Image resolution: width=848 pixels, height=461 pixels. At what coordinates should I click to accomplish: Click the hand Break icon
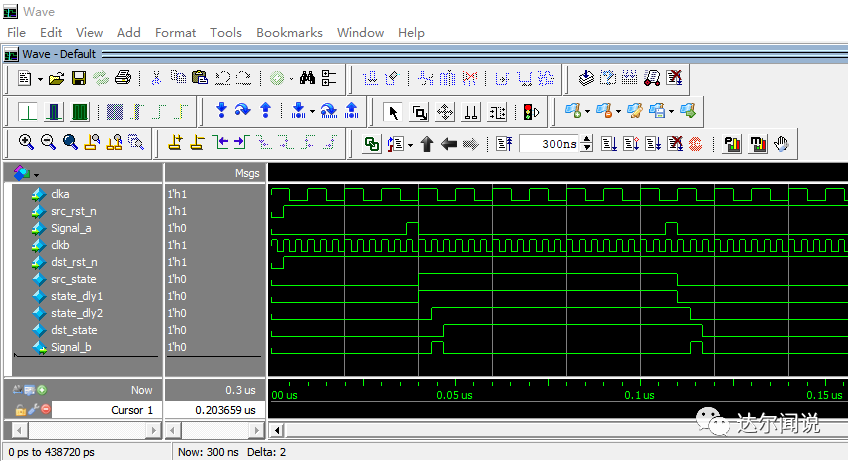[x=781, y=144]
